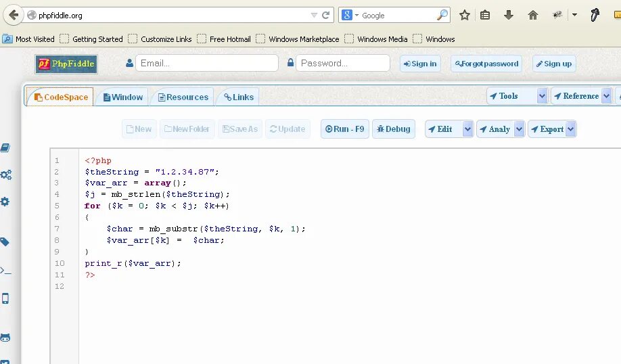Expand the Reference dropdown arrow
621x364 pixels.
[x=606, y=96]
